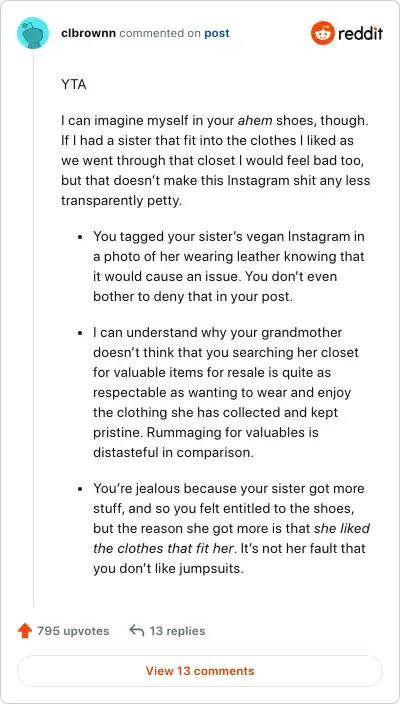Click the clbrownn user avatar
Screen dimensions: 400x704
pyautogui.click(x=33, y=33)
